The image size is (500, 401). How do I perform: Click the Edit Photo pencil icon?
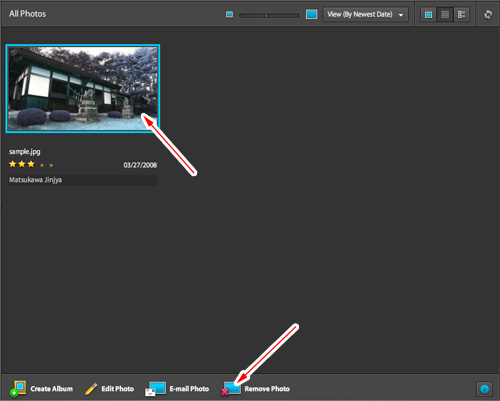(x=91, y=389)
